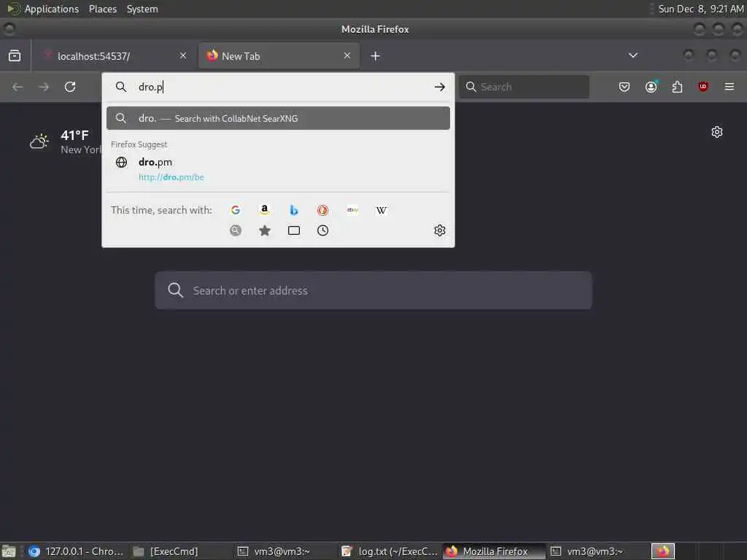This screenshot has height=560, width=747.
Task: Search this time with DuckDuckGo
Action: click(322, 210)
